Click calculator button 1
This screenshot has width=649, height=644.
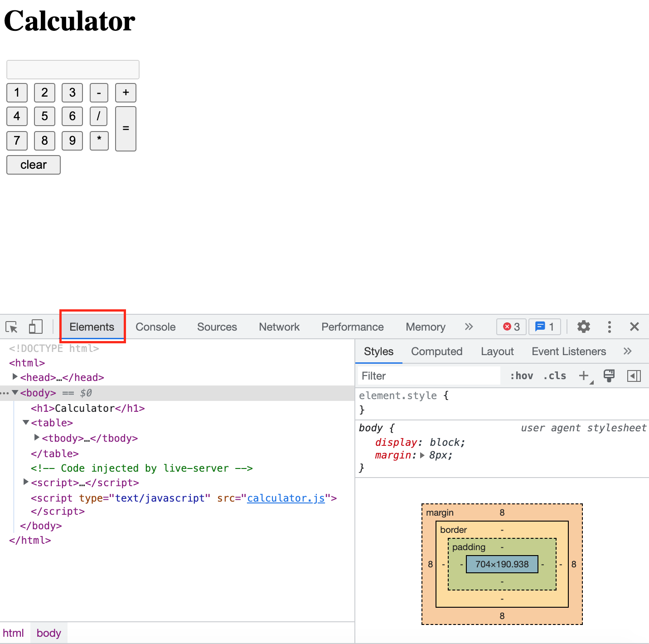17,93
